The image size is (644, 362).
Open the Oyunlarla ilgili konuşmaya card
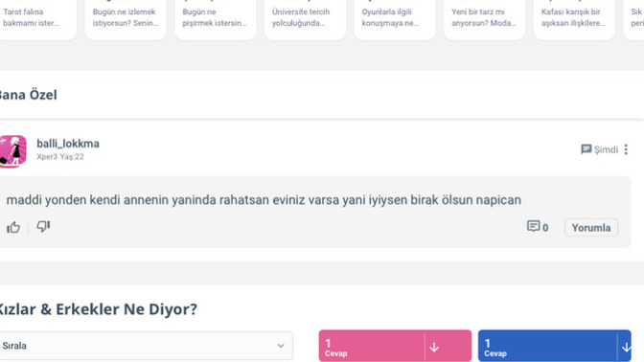tap(395, 19)
